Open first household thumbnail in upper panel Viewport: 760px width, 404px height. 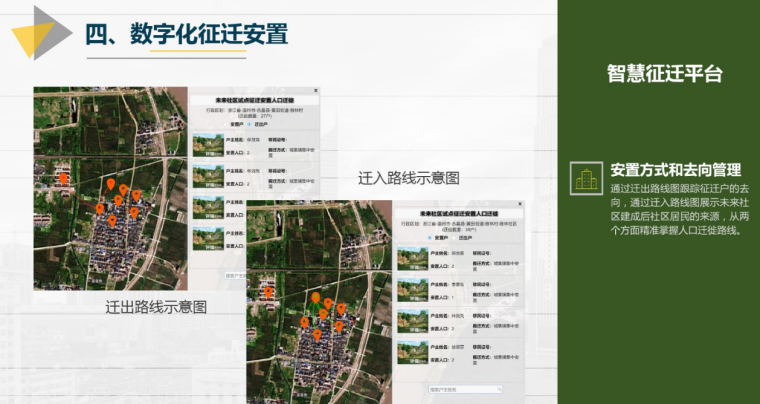click(207, 145)
